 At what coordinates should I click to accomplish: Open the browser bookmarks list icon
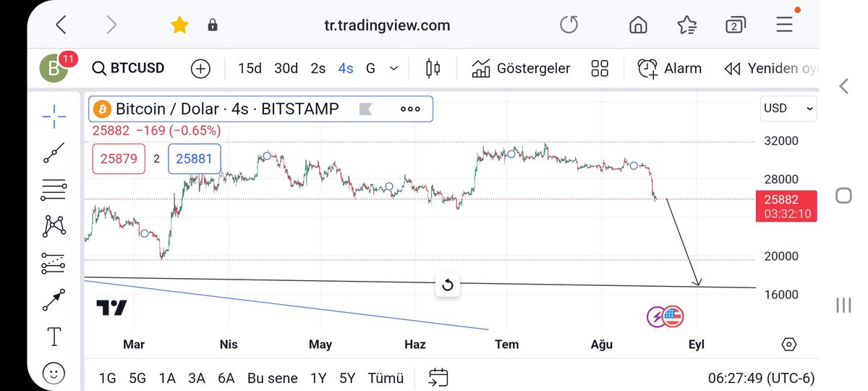687,25
